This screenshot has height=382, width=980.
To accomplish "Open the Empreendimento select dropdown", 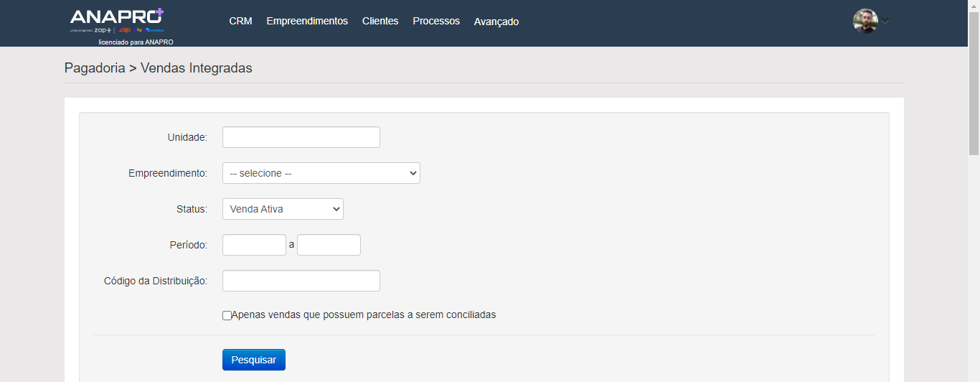I will pos(321,173).
